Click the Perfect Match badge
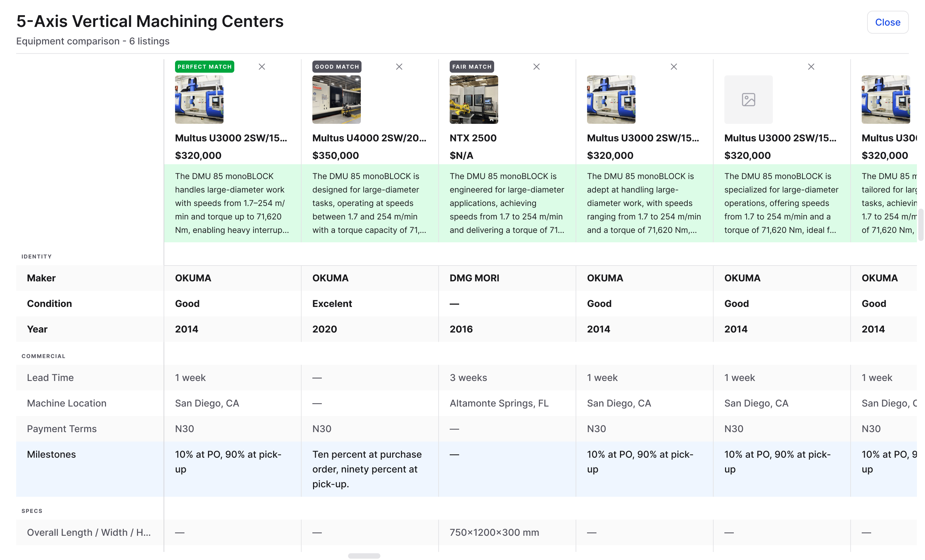The image size is (925, 560). pos(204,67)
